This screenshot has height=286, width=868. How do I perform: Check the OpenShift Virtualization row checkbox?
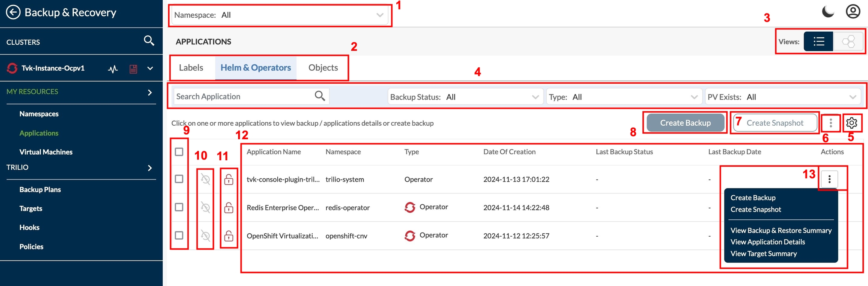pos(179,236)
